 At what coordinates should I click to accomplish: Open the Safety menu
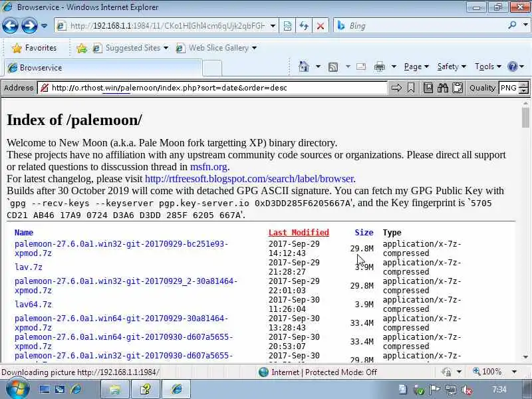(x=452, y=66)
